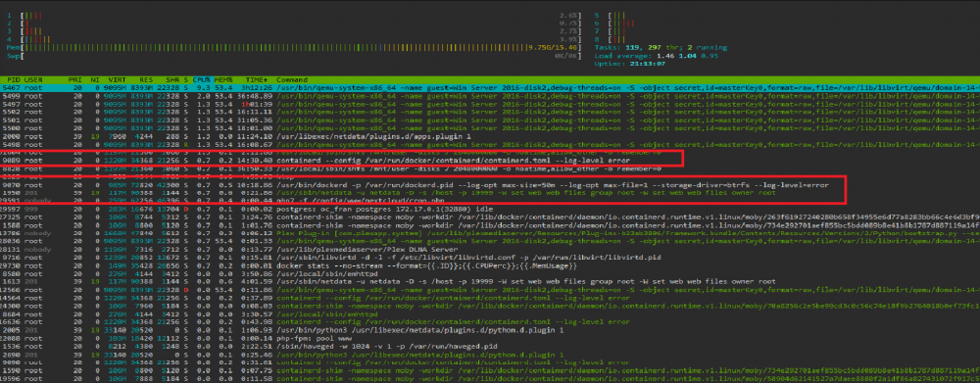
Task: Select containerd row PID 14564
Action: [490, 298]
